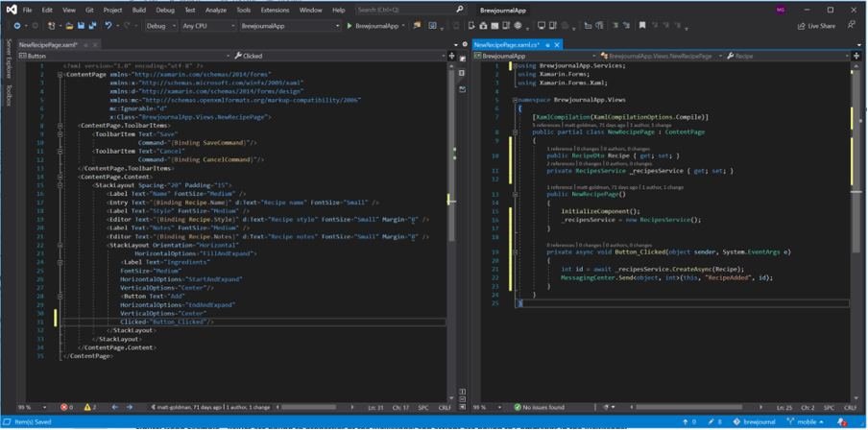Click the mobile branch selector in status bar
The width and height of the screenshot is (868, 430).
(x=807, y=421)
